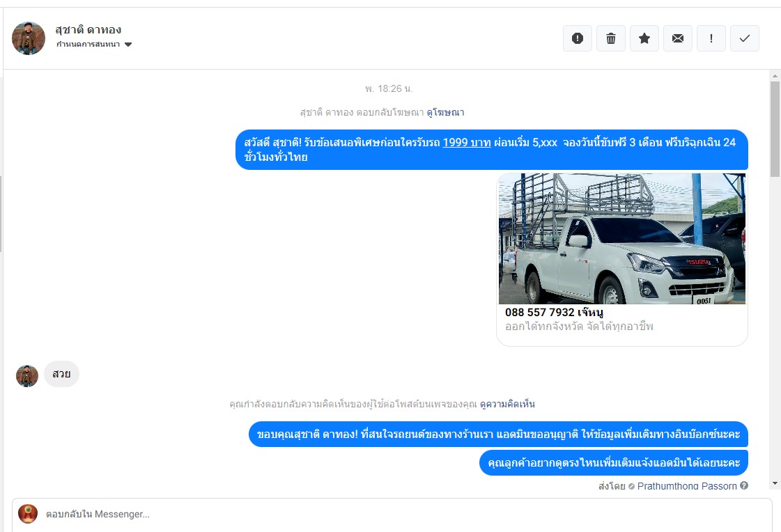The width and height of the screenshot is (781, 532).
Task: Mark conversation done with checkmark
Action: click(x=745, y=38)
